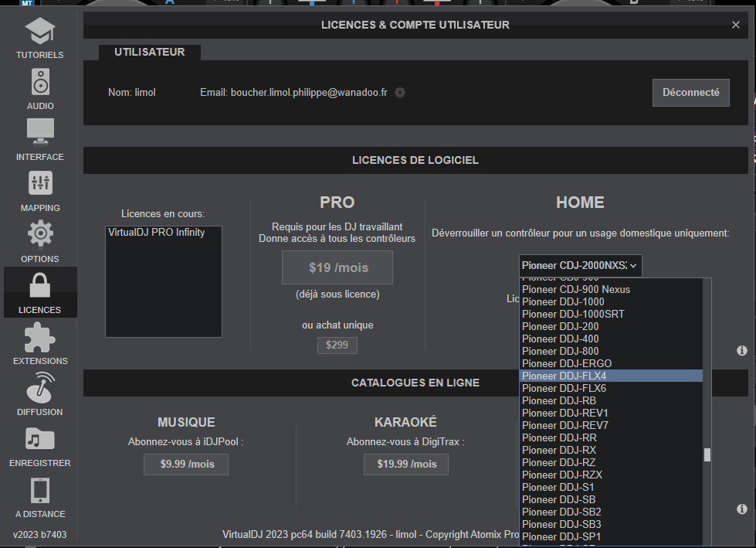Click the email address boucher.limol.philippe@wanadoo.fr

click(309, 93)
